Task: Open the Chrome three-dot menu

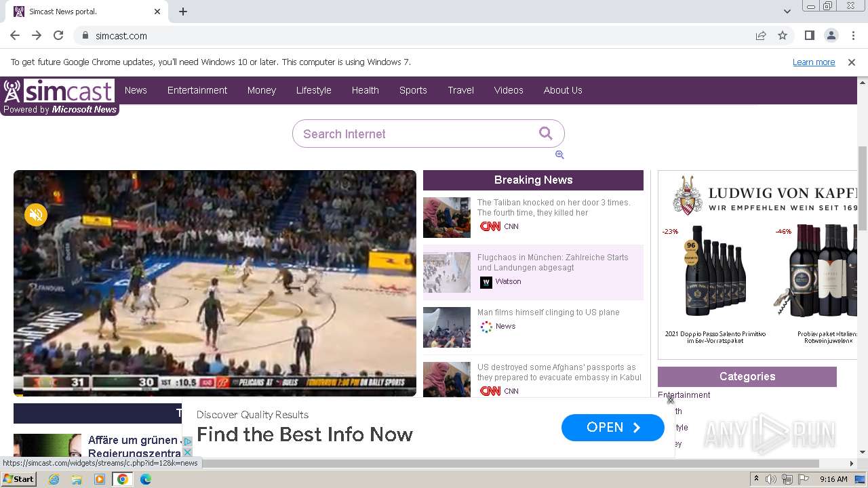Action: tap(852, 35)
